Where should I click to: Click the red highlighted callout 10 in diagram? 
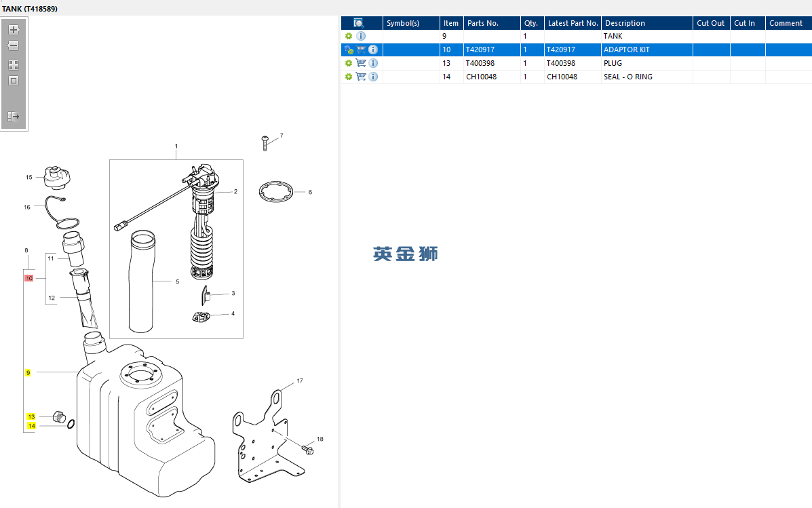(x=29, y=278)
